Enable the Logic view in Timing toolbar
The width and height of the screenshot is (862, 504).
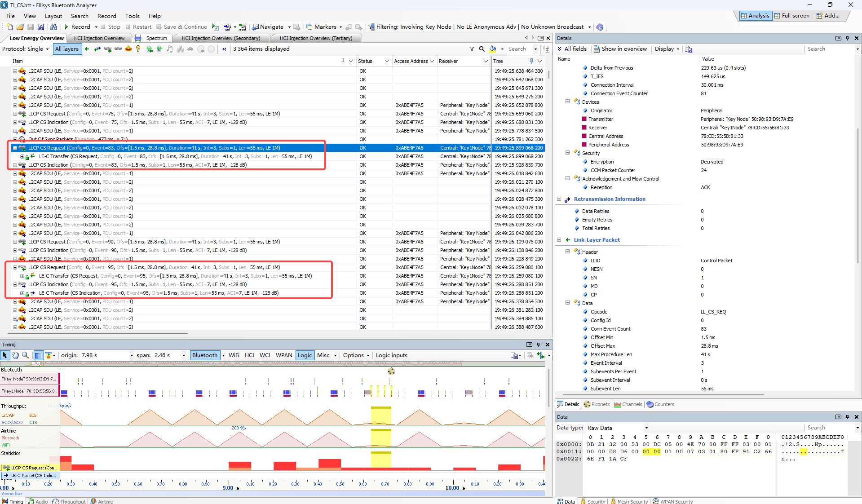[305, 355]
